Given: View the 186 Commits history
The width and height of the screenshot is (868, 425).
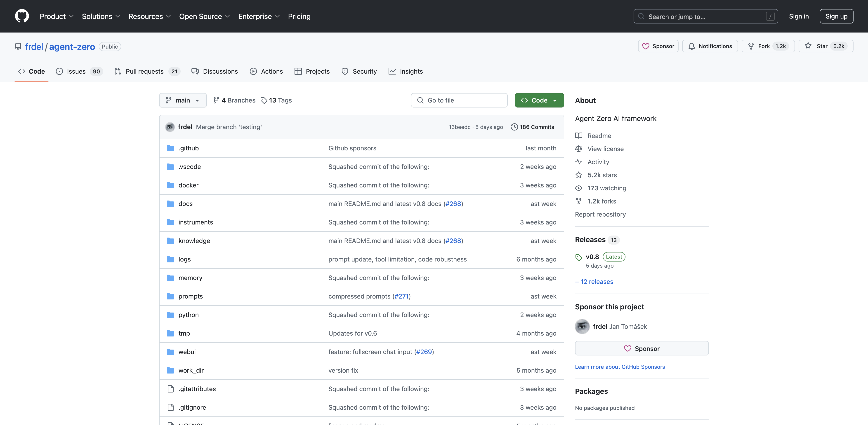Looking at the screenshot, I should (x=532, y=127).
